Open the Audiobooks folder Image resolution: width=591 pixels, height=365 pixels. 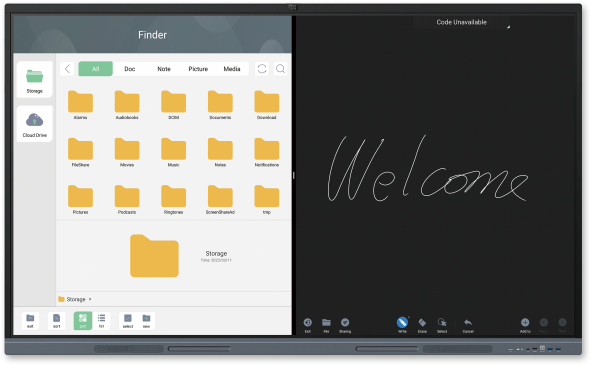(x=127, y=105)
